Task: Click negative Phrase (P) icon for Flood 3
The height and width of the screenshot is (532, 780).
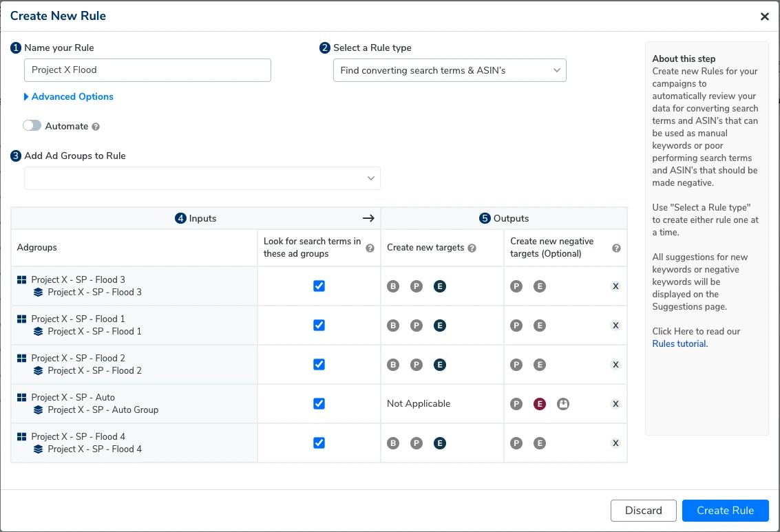Action: pos(516,286)
